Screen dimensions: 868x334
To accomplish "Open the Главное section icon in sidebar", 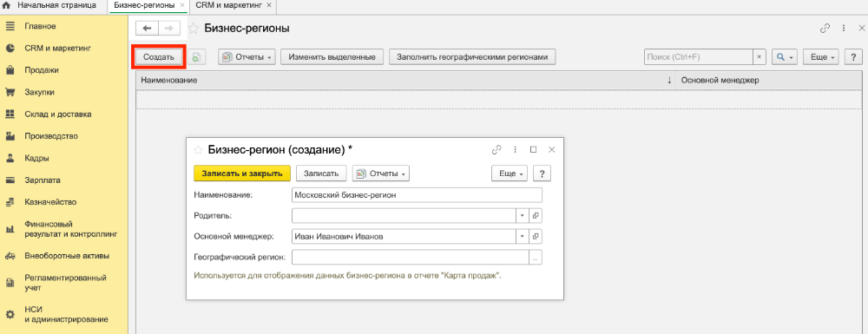I will pos(10,26).
